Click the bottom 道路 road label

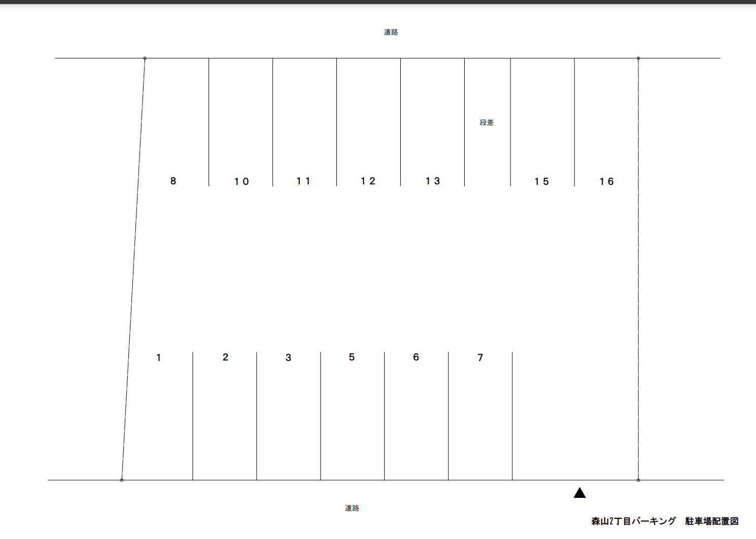pyautogui.click(x=352, y=508)
